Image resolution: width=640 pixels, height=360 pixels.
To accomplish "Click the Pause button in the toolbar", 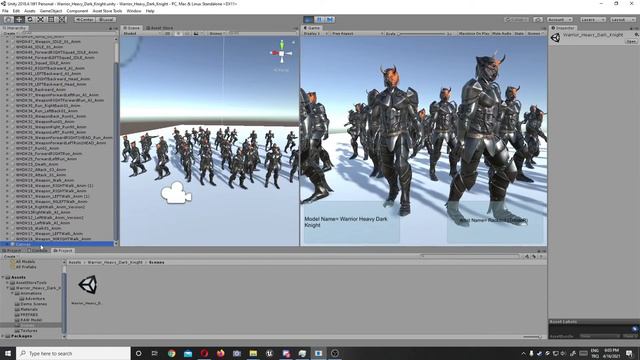I will [x=320, y=19].
